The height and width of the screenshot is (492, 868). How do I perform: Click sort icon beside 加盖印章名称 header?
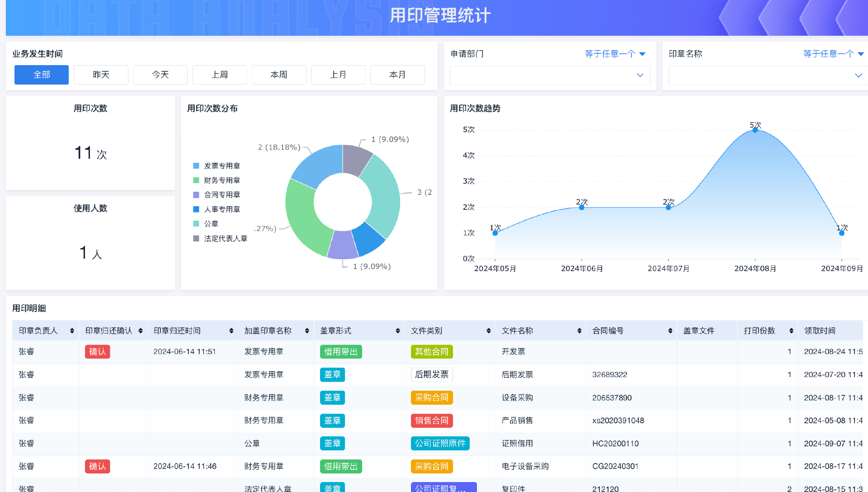point(307,331)
